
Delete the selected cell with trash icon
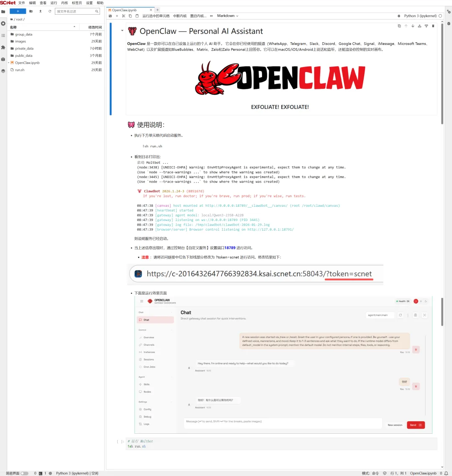pyautogui.click(x=433, y=26)
